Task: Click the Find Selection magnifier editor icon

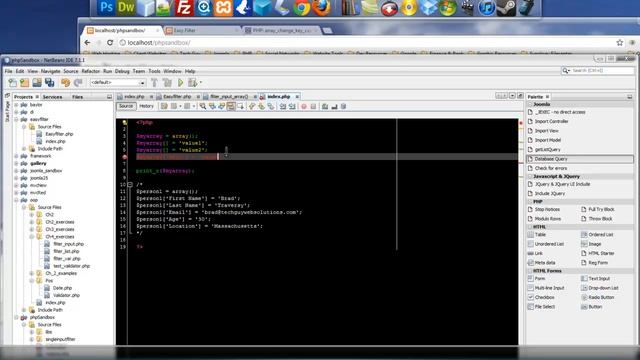Action: 203,106
